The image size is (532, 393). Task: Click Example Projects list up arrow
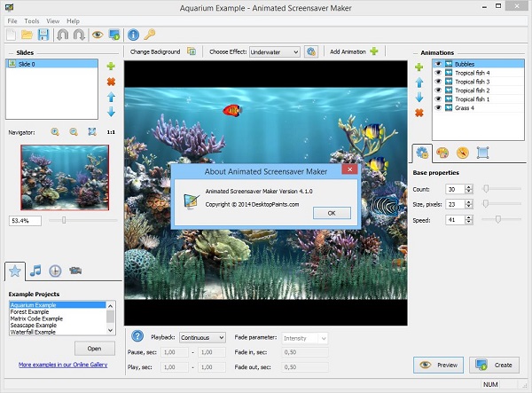[110, 306]
